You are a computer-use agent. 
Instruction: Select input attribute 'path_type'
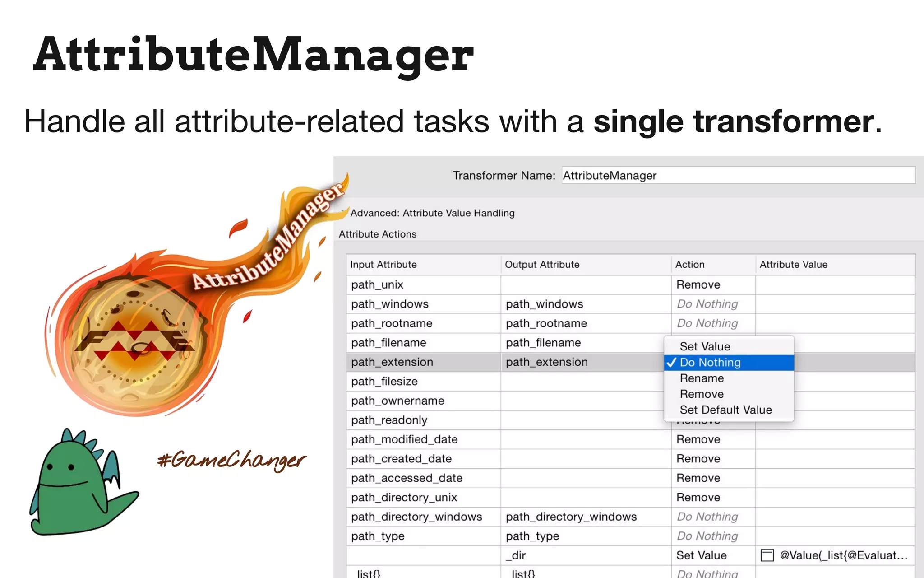click(424, 536)
